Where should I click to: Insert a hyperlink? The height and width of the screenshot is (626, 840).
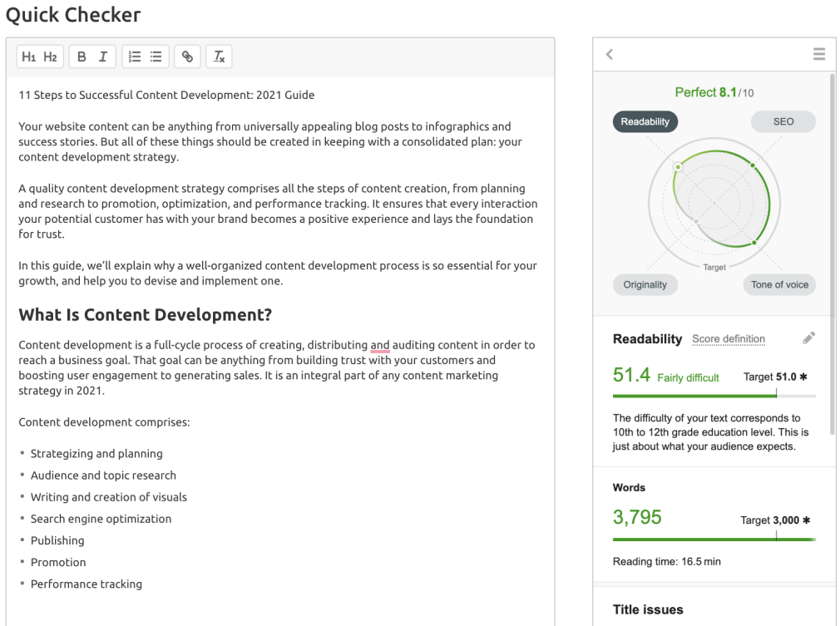point(186,57)
